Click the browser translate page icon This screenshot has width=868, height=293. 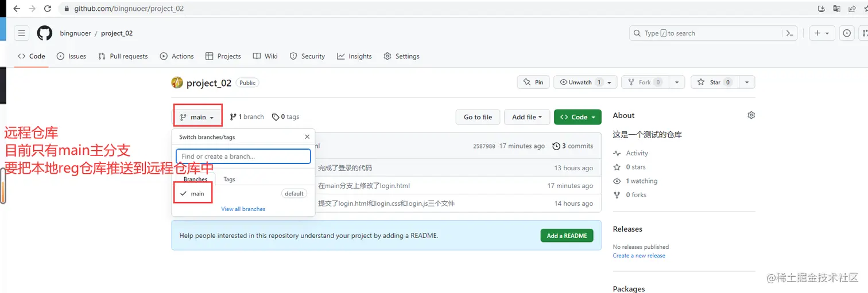pos(836,9)
